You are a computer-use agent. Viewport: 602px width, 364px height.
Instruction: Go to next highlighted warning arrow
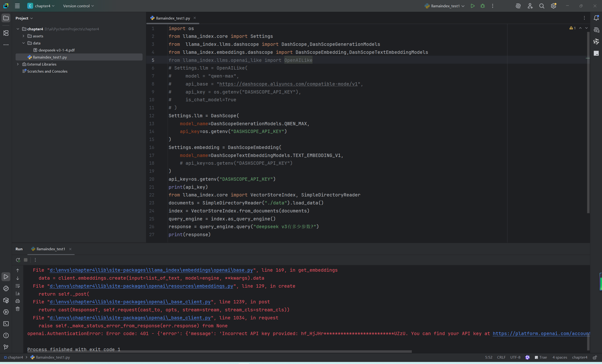pyautogui.click(x=586, y=28)
